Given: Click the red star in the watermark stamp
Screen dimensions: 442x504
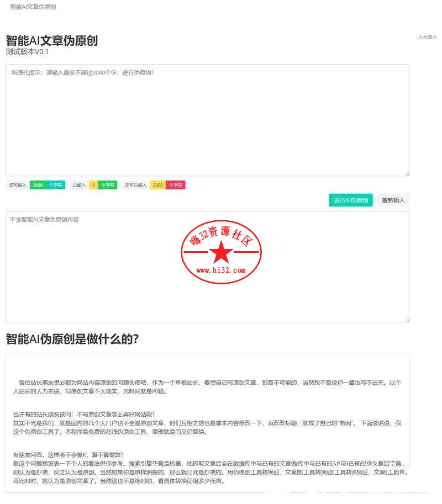Looking at the screenshot, I should [222, 253].
